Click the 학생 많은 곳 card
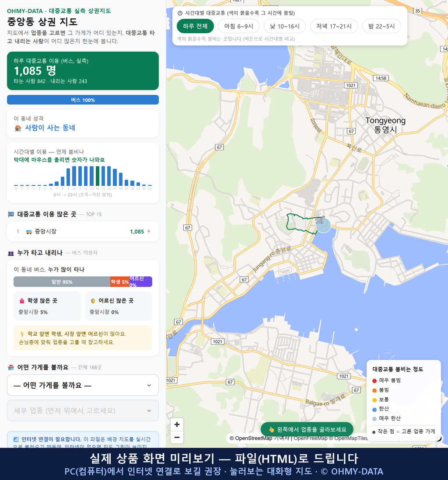The width and height of the screenshot is (448, 480). [48, 306]
